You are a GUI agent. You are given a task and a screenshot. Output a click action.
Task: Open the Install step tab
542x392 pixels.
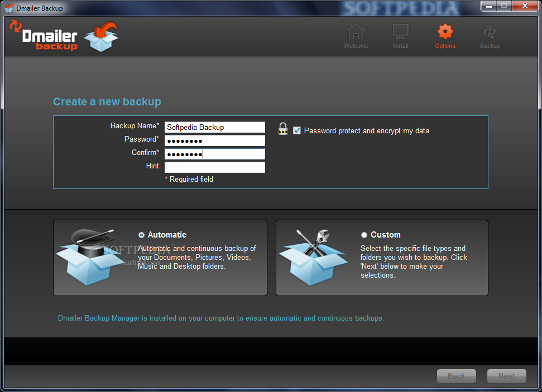point(400,36)
